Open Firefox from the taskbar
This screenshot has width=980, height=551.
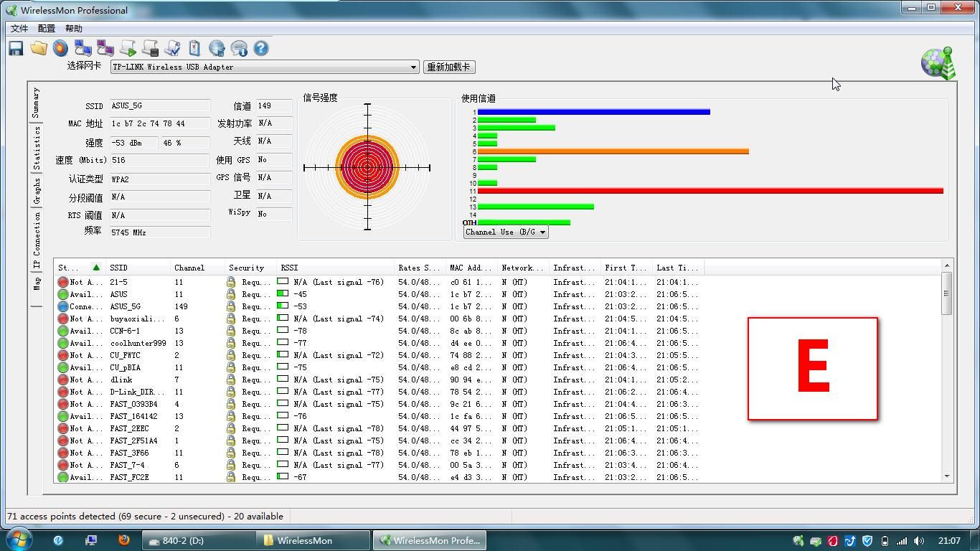coord(123,540)
